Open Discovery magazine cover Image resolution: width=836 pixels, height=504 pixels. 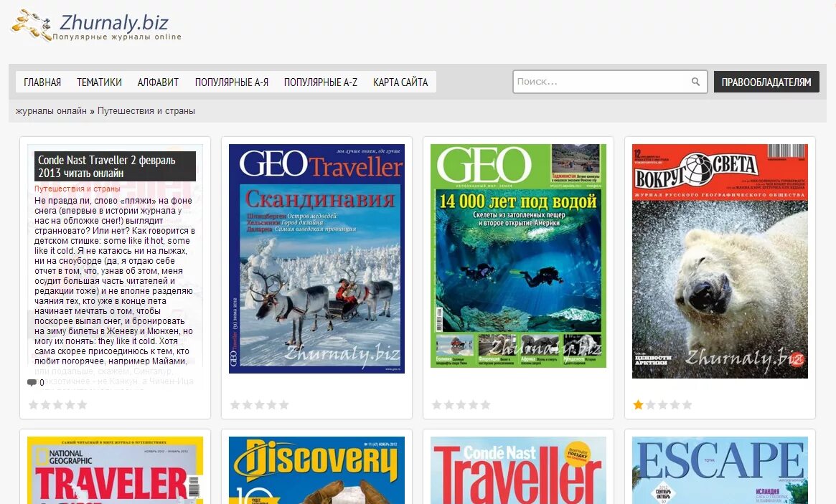click(316, 470)
